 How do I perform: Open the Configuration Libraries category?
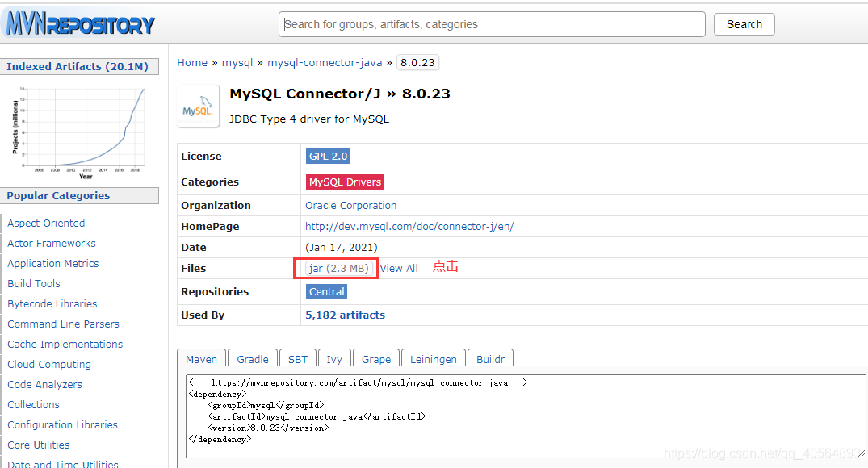[62, 425]
